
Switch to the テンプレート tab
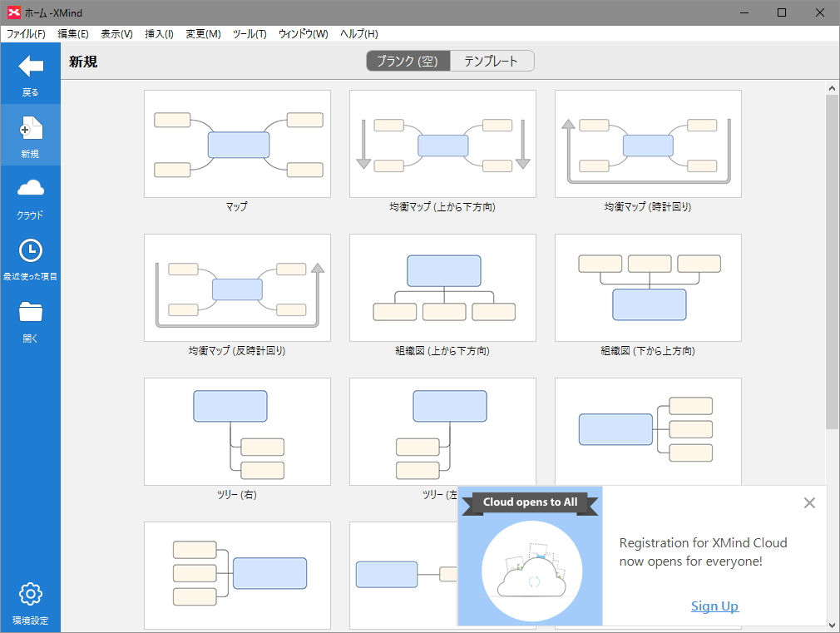[492, 61]
